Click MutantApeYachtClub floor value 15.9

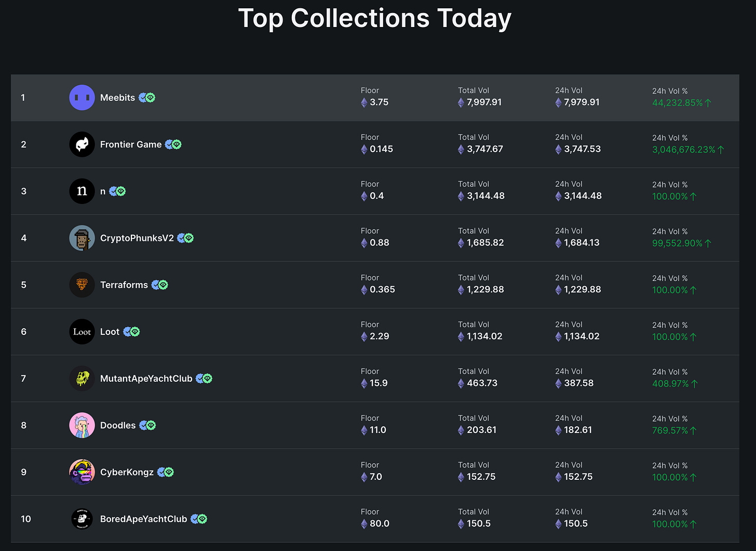coord(379,383)
